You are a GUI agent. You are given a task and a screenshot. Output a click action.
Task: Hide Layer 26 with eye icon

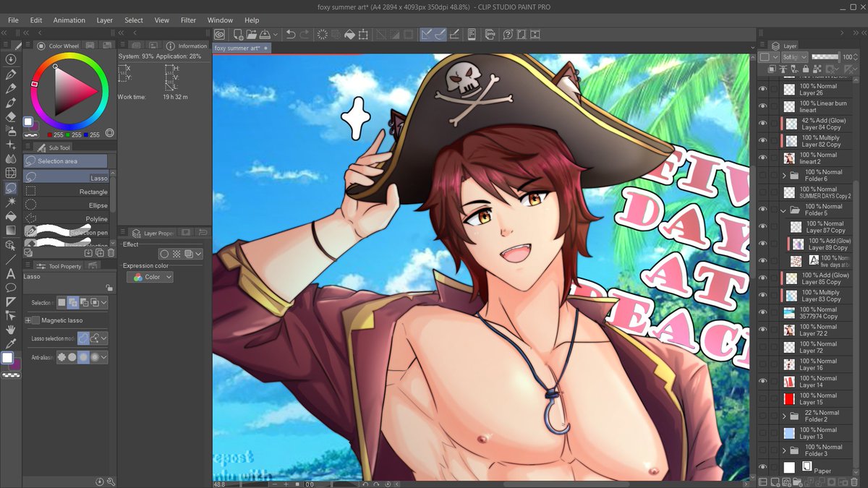pos(762,89)
